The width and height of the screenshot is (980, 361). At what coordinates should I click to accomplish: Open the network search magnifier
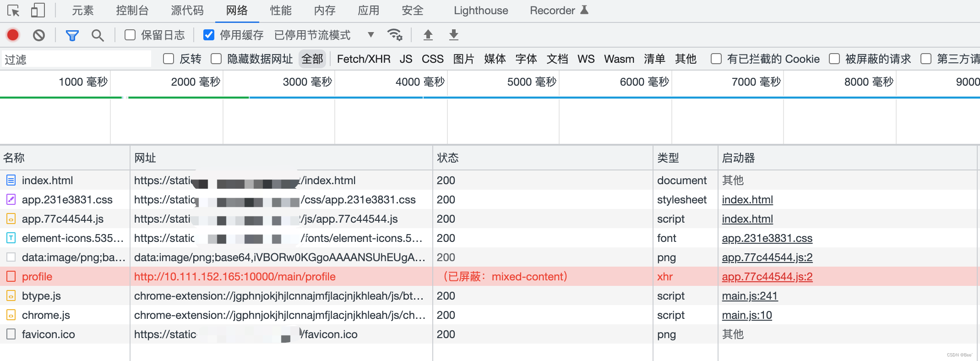tap(97, 35)
